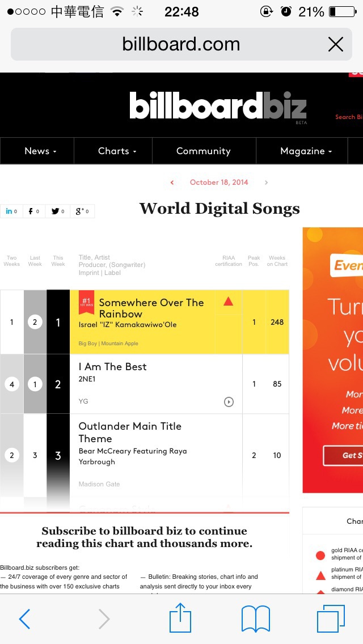Share chart on Facebook
Image resolution: width=363 pixels, height=644 pixels.
point(34,211)
